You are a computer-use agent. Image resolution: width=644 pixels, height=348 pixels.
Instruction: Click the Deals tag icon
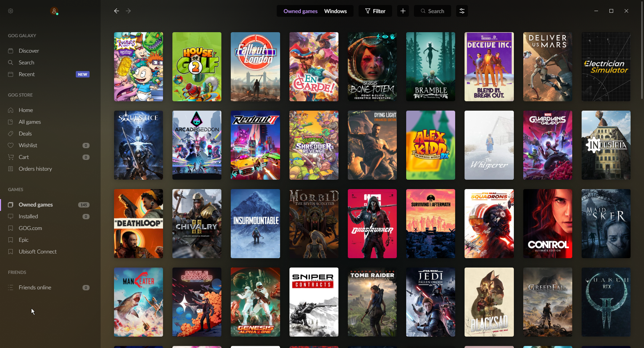[11, 133]
